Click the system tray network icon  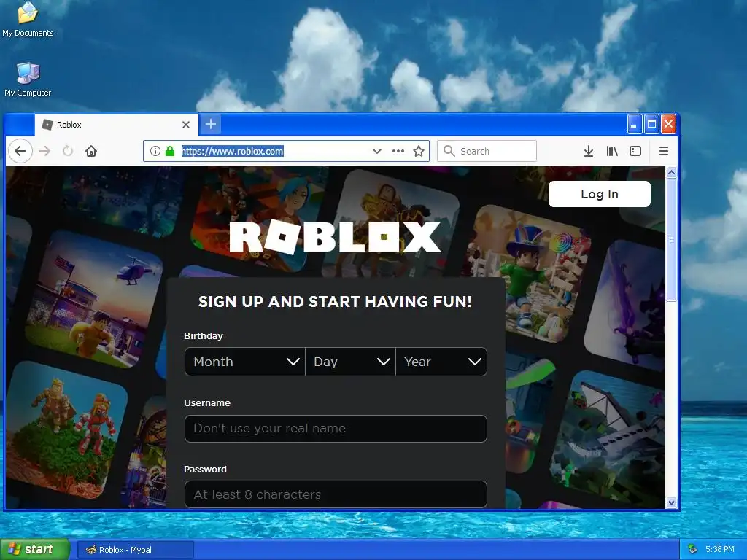click(692, 549)
